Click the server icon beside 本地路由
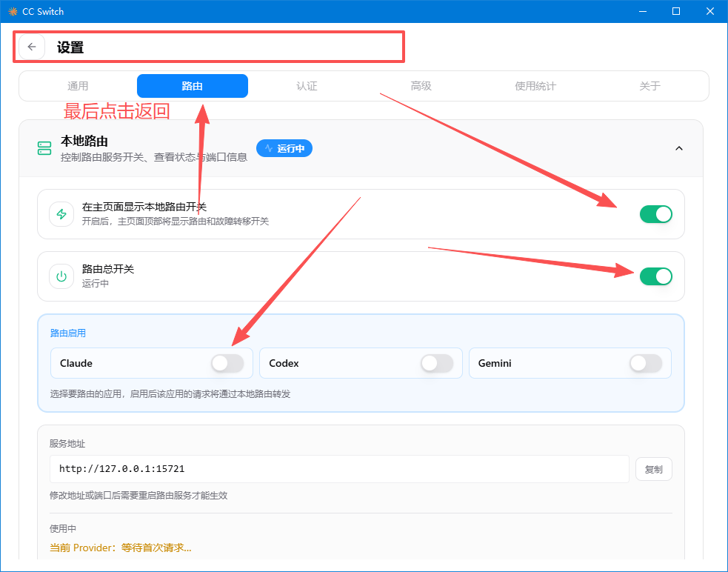Image resolution: width=728 pixels, height=572 pixels. click(44, 148)
